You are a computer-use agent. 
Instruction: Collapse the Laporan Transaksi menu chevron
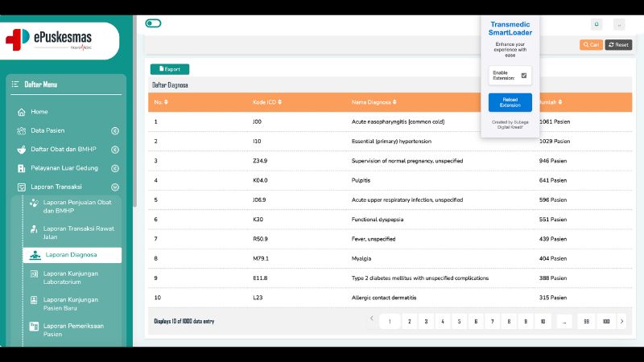[x=115, y=187]
